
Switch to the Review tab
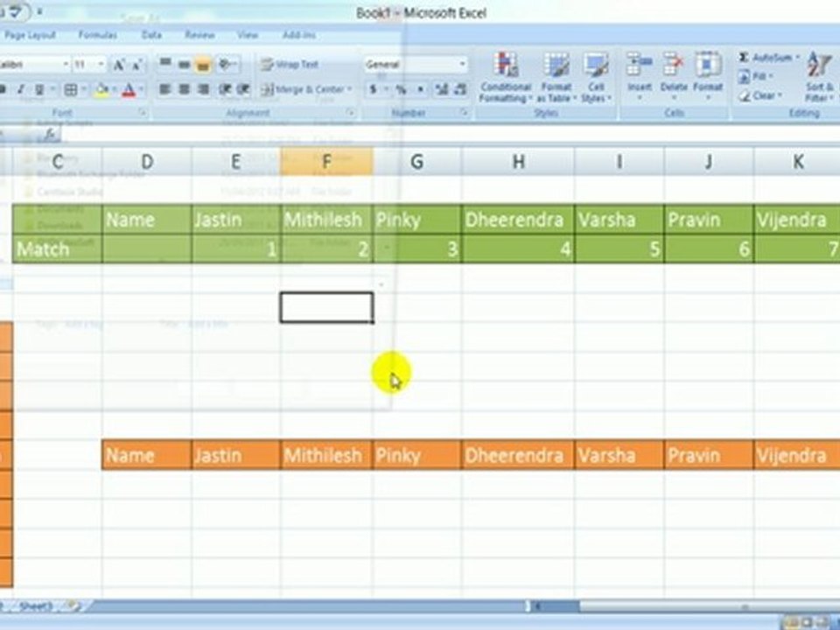tap(199, 35)
